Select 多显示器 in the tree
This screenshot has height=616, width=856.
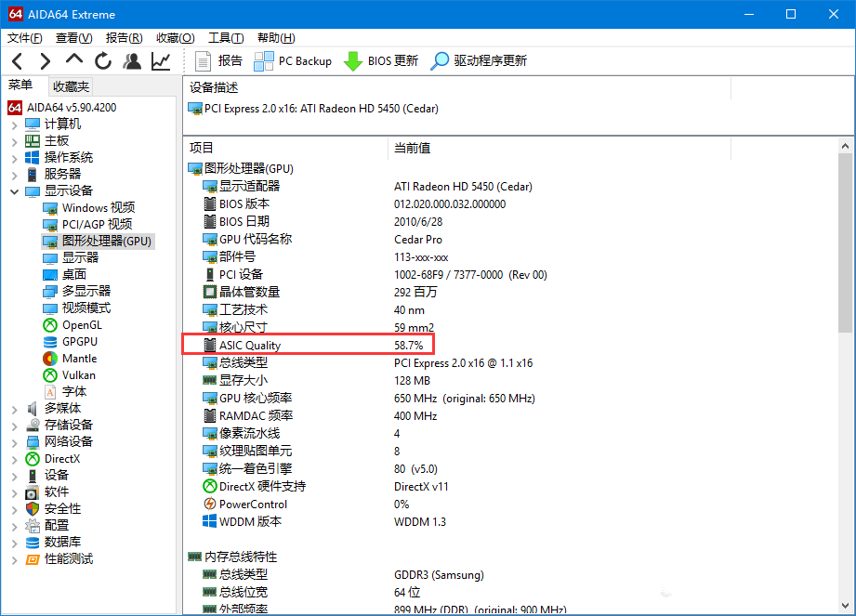[x=86, y=292]
